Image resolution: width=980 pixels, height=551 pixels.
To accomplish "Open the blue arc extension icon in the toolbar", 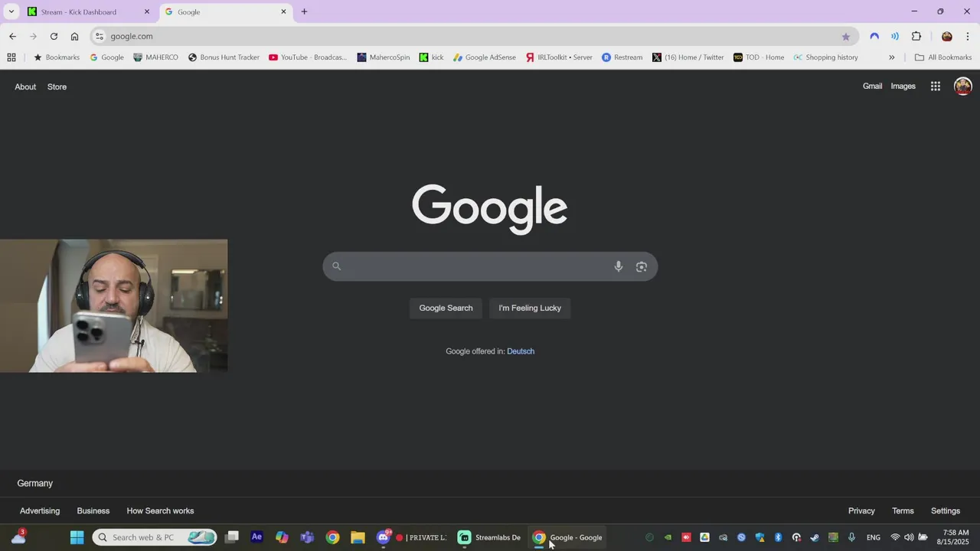I will [874, 36].
